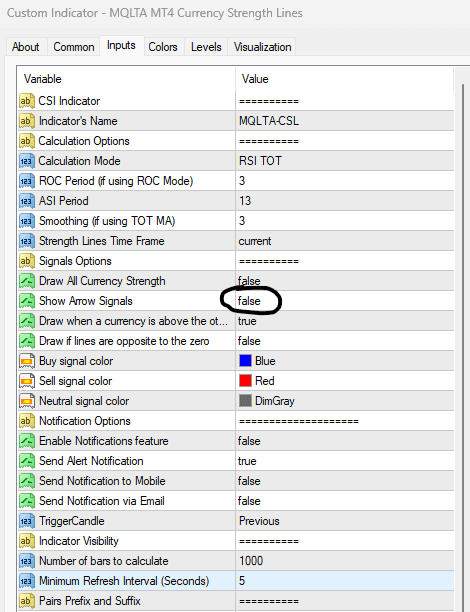Click the integer icon beside ASI Period
470x612 pixels.
coord(27,201)
